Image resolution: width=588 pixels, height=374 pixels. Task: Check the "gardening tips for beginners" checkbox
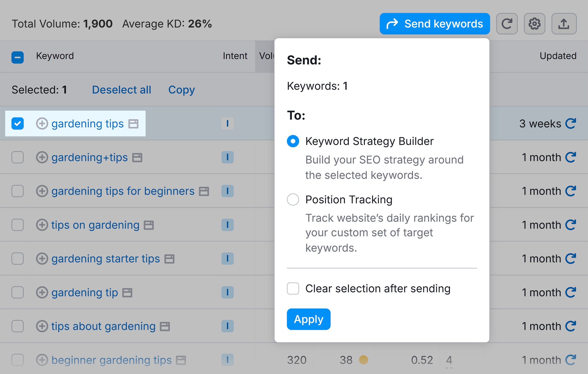(17, 191)
